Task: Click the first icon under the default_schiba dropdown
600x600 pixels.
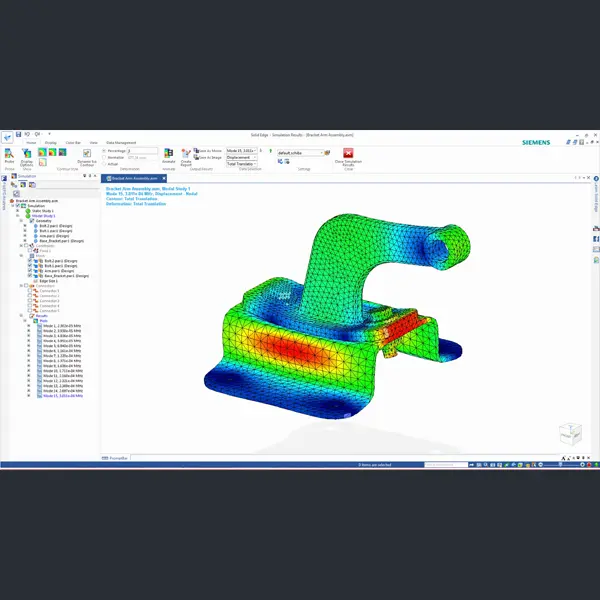Action: [280, 161]
